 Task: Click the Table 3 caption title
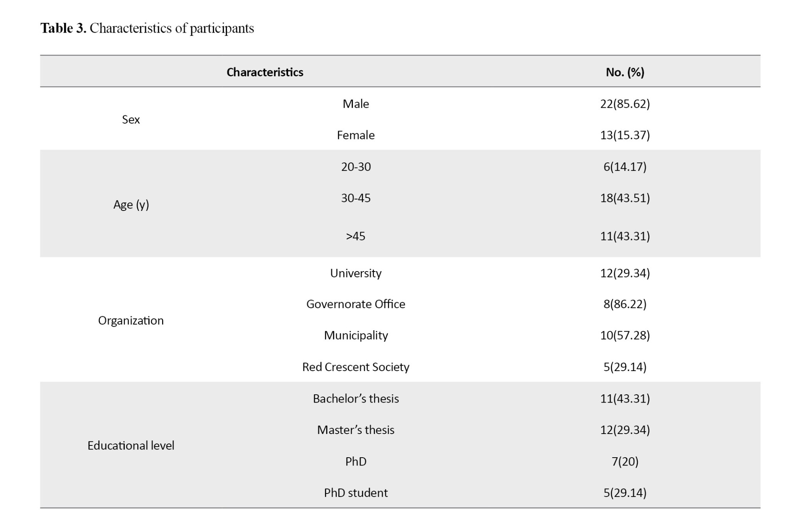147,28
